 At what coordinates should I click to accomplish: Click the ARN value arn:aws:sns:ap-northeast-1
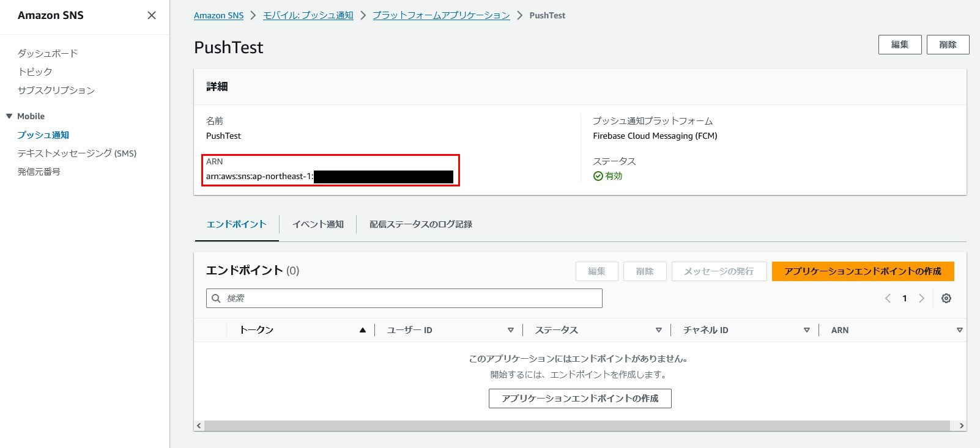point(259,176)
